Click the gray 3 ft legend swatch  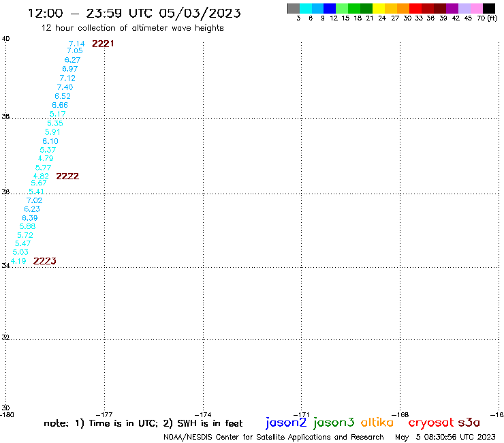(294, 8)
